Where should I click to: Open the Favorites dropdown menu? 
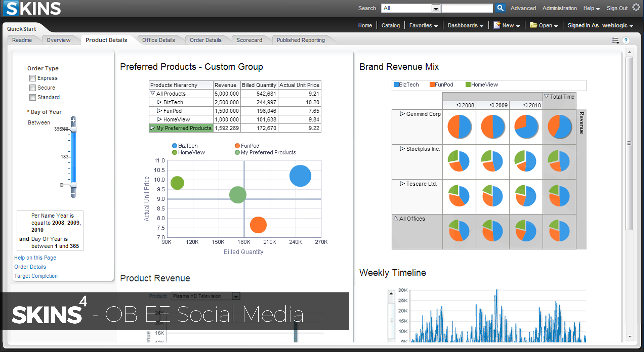point(423,25)
